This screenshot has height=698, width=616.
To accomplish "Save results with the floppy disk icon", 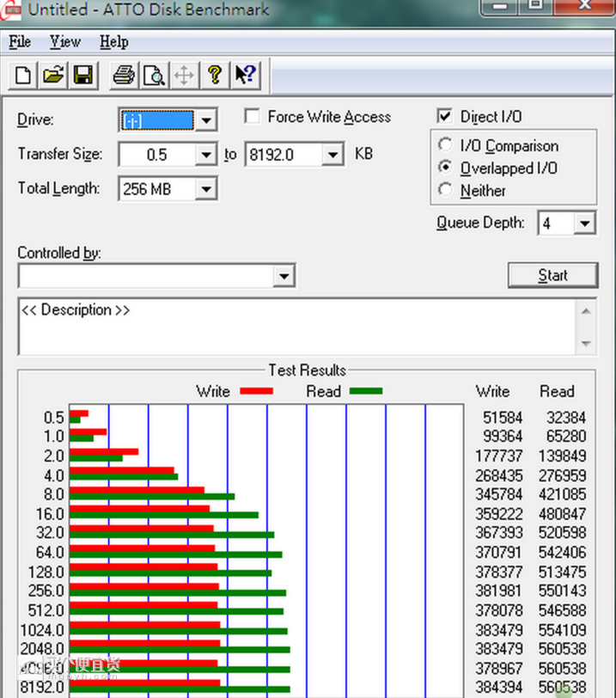I will (x=82, y=75).
